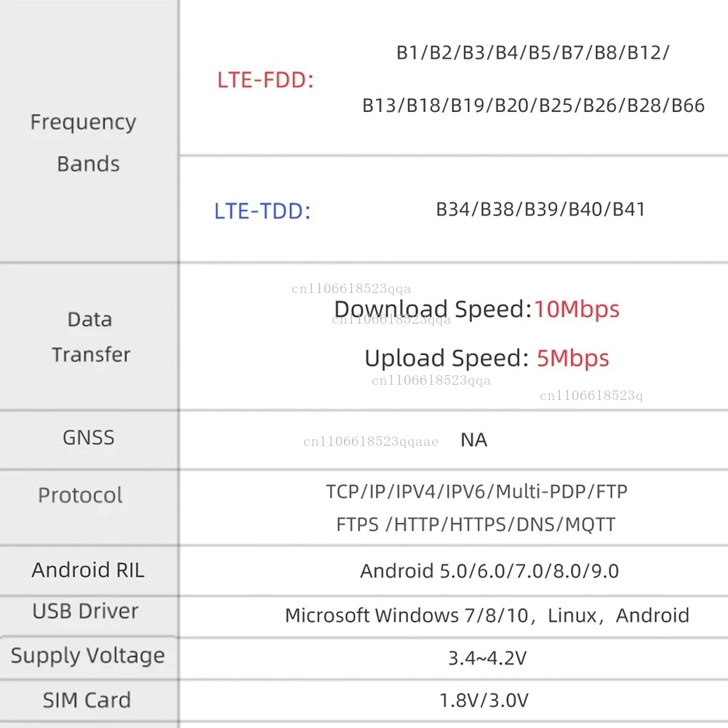The height and width of the screenshot is (728, 728).
Task: Click the GNSS row header
Action: coord(88,438)
